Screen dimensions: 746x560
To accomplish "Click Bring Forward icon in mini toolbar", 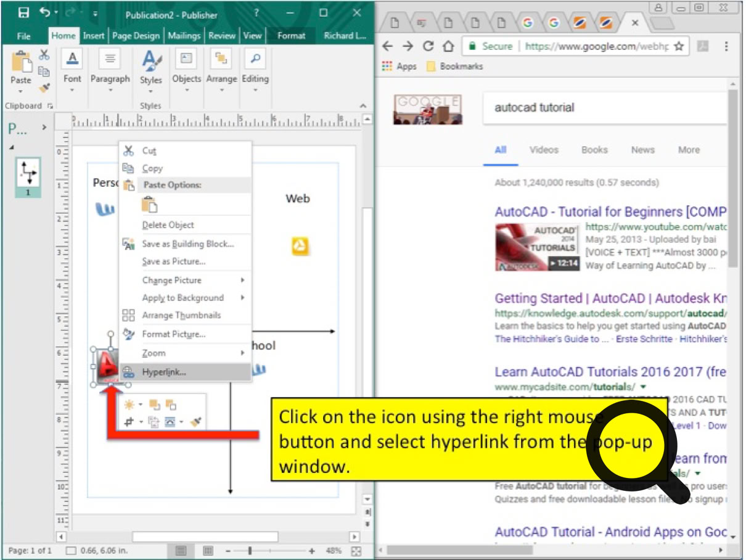I will click(155, 405).
